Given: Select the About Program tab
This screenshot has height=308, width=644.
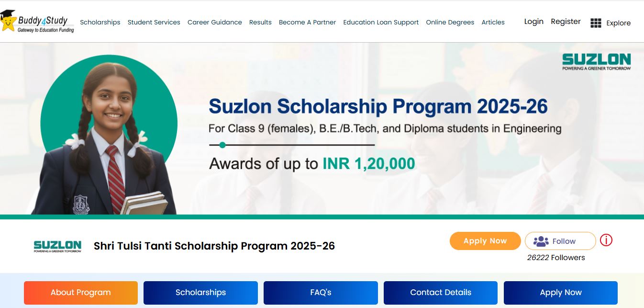Looking at the screenshot, I should [x=81, y=293].
